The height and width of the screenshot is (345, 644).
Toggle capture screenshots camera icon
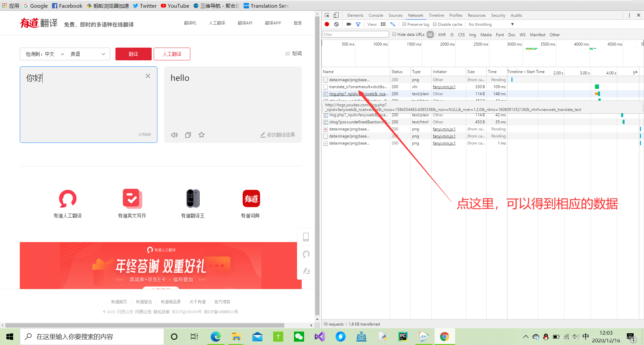[x=349, y=24]
